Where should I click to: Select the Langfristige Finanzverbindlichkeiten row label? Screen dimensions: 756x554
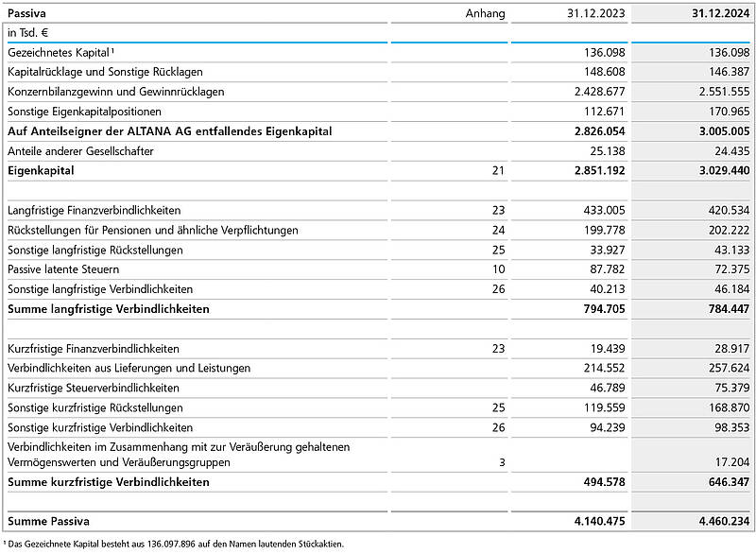coord(94,210)
